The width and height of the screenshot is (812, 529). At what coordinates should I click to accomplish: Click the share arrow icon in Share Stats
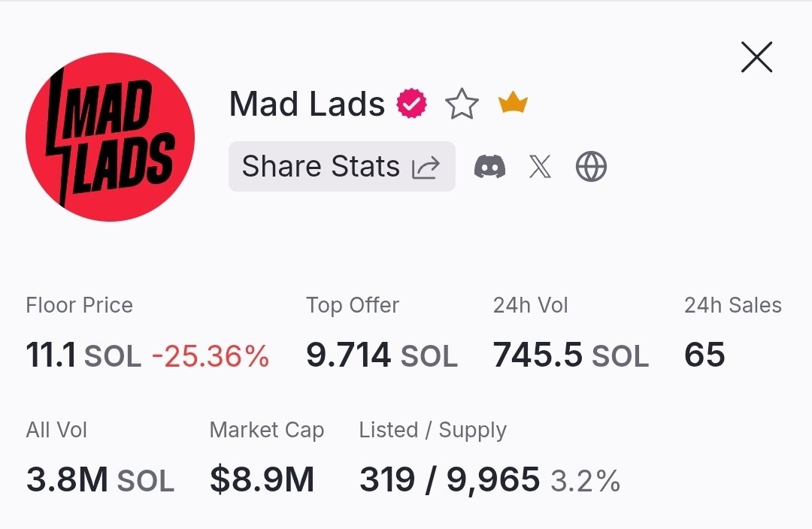point(425,167)
